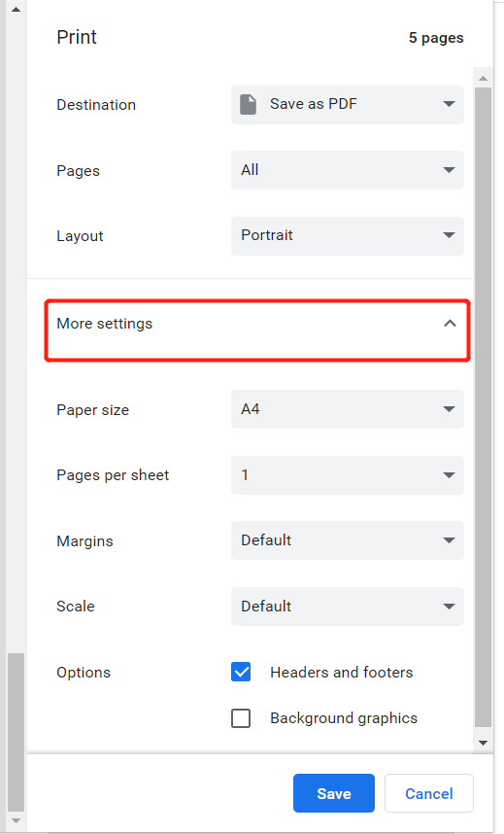Click the outer left scrollbar down arrow
504x834 pixels.
point(16,820)
